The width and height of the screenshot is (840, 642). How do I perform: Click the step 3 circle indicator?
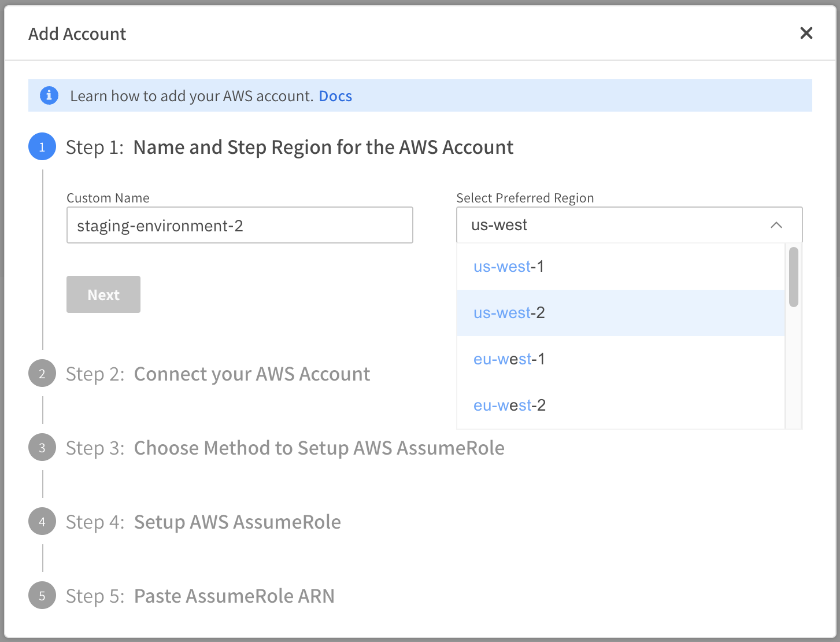tap(42, 448)
